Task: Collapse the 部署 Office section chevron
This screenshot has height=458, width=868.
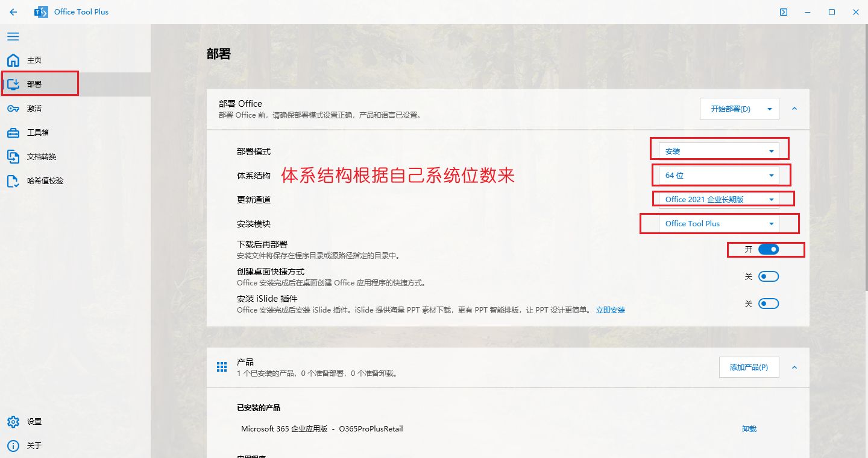Action: (794, 109)
